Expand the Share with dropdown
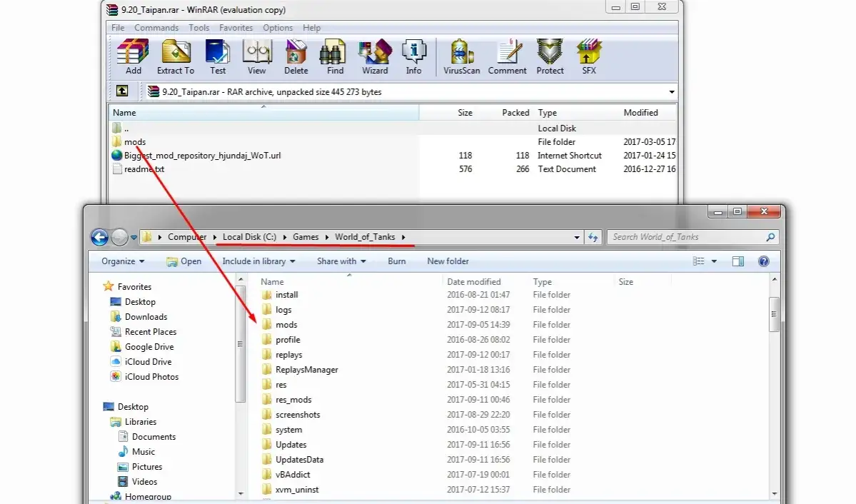 (341, 261)
